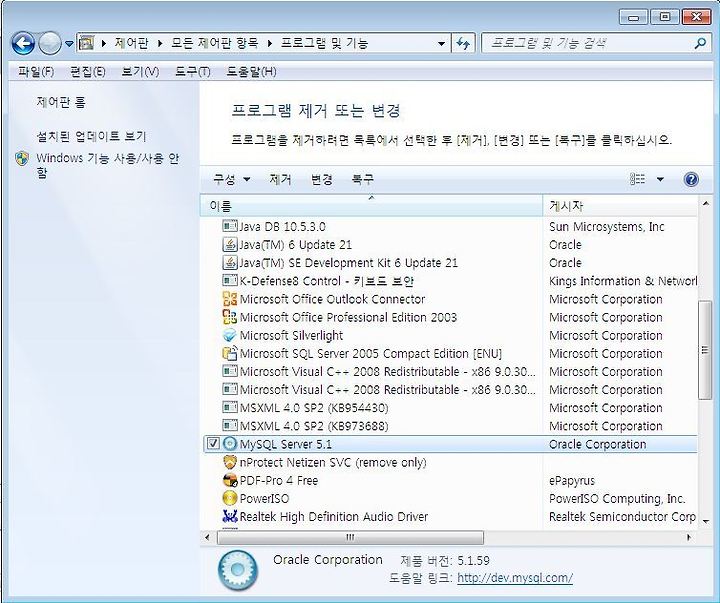Click the MySQL Server 5.1 disc icon
This screenshot has width=720, height=603.
click(229, 444)
